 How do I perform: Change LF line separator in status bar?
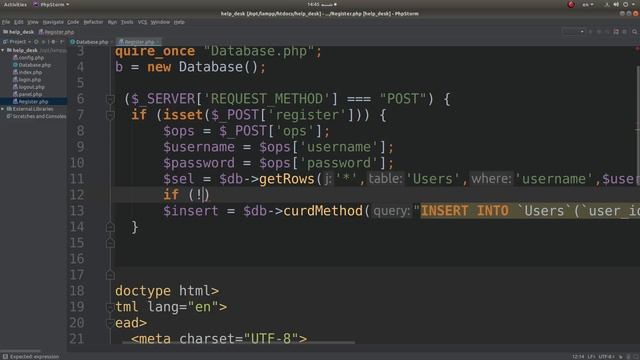pyautogui.click(x=591, y=357)
